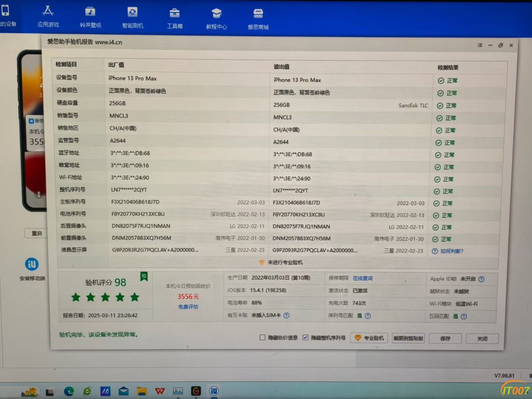Open 智能刷机 smart flash tool
The height and width of the screenshot is (399, 532).
pos(133,17)
